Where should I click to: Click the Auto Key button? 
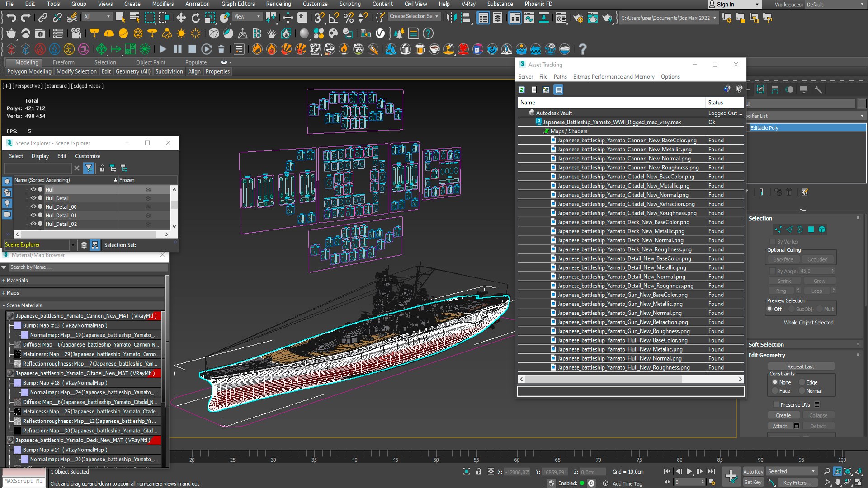coord(753,471)
